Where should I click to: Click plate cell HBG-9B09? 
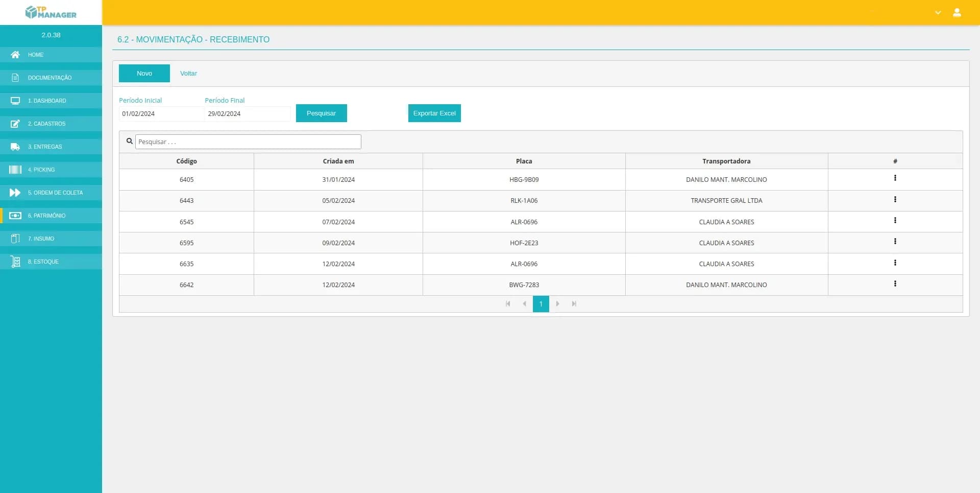(x=524, y=180)
